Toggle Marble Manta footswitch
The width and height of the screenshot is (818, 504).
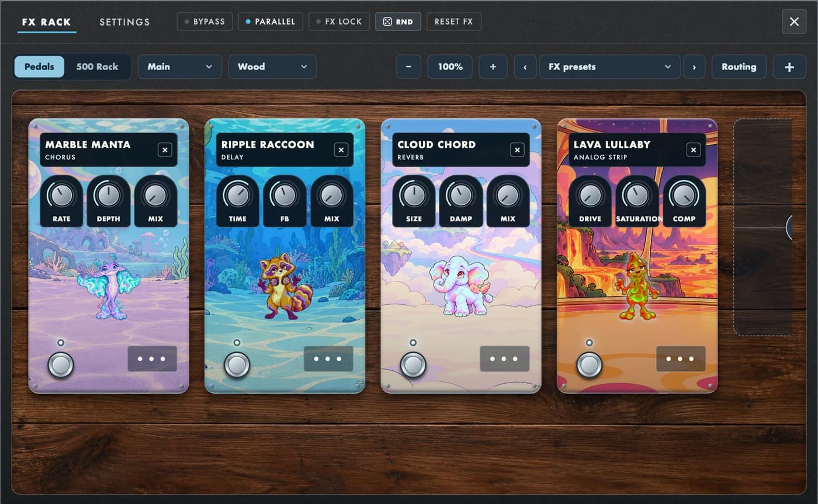click(x=61, y=365)
